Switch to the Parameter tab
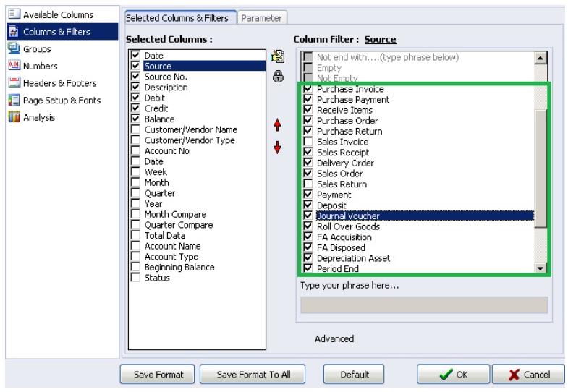Screen dimensions: 568x392 (x=261, y=18)
